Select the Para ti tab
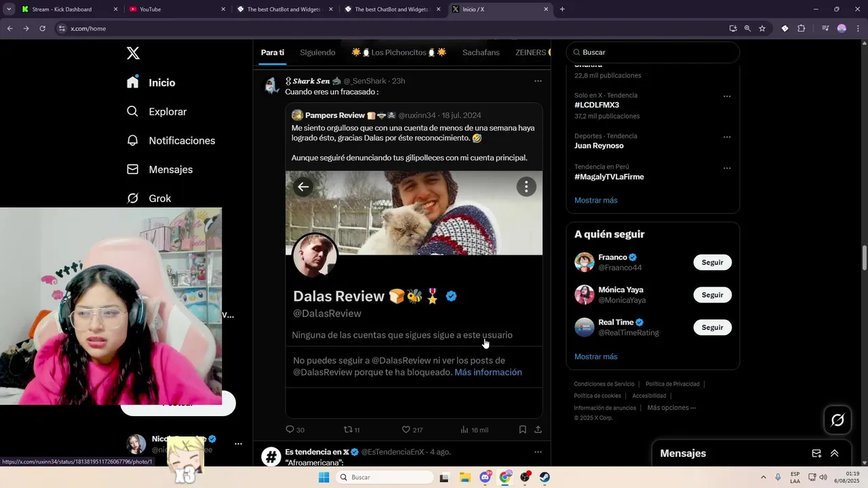This screenshot has width=868, height=488. [273, 52]
